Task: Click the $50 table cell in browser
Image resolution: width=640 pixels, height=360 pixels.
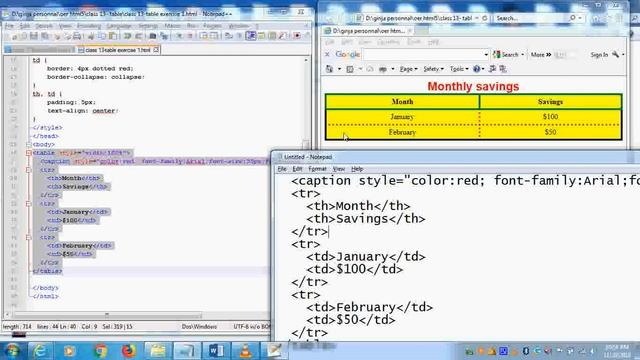Action: coord(550,132)
